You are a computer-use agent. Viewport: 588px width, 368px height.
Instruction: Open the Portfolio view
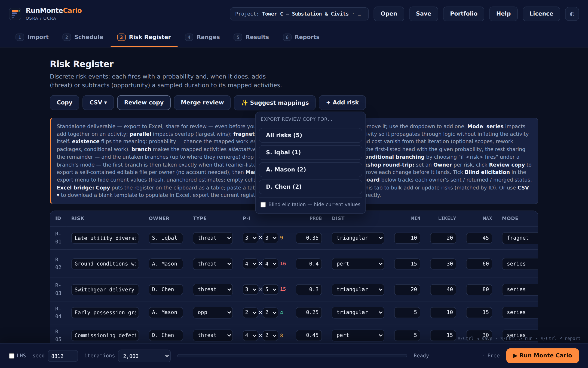464,14
